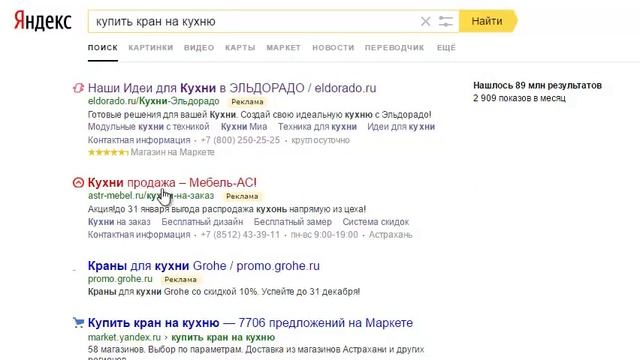Open Магазин на Маркете link

[x=172, y=152]
